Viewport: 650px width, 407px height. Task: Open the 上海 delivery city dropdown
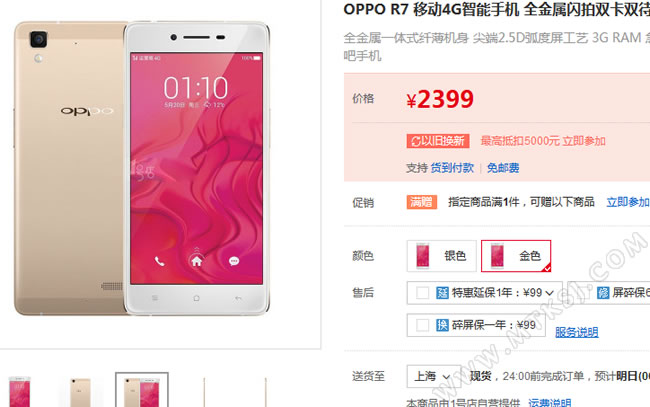pyautogui.click(x=434, y=376)
